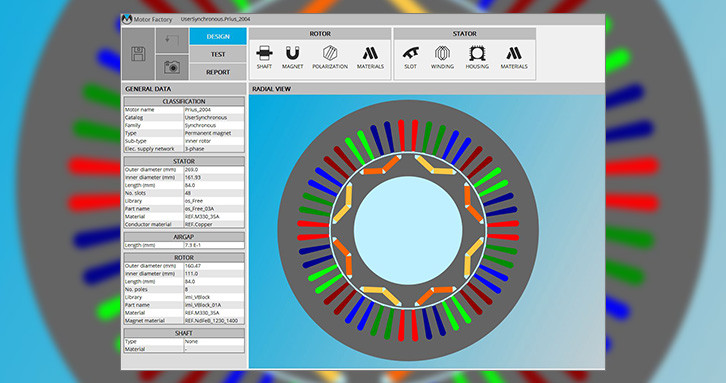Switch to the Design tab

click(218, 37)
